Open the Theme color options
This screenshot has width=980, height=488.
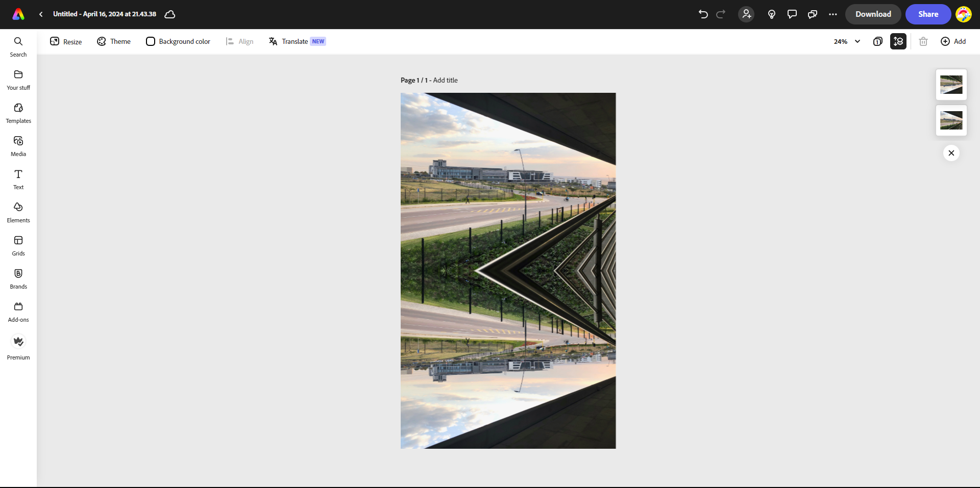113,41
